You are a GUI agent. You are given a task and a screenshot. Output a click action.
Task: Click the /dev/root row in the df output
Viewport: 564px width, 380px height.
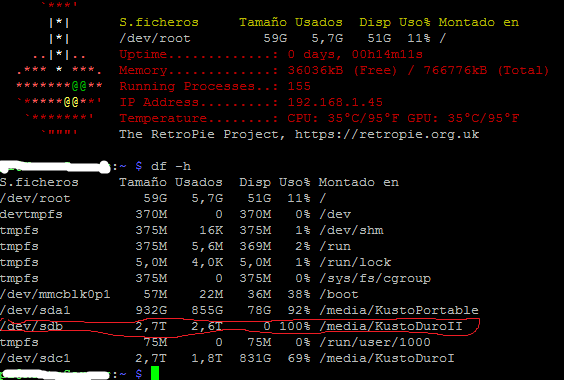(x=163, y=198)
